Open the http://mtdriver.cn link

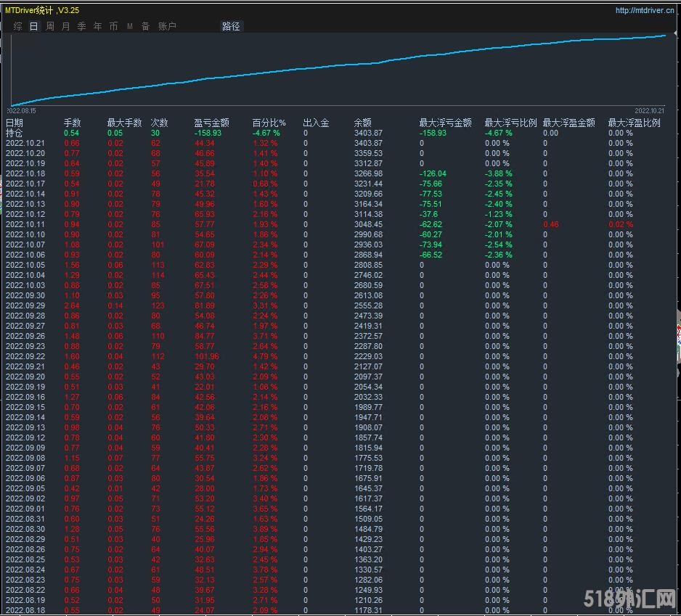click(x=645, y=10)
